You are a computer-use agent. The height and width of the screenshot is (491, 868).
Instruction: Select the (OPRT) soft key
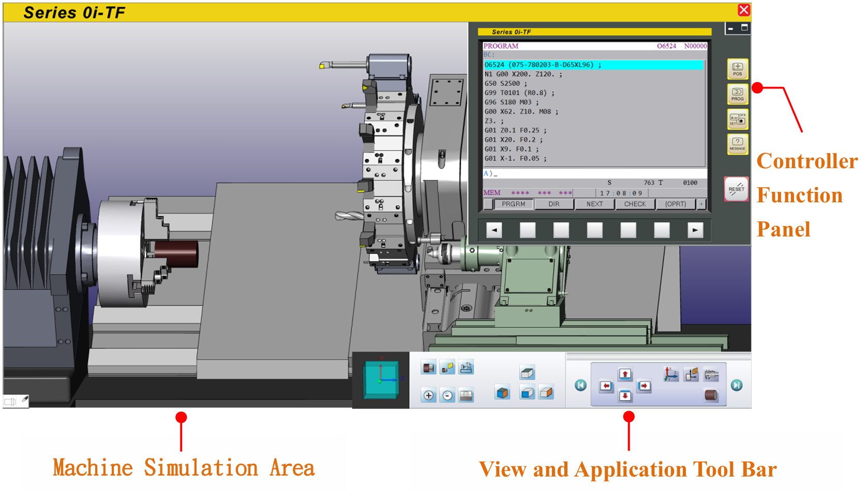coord(676,204)
